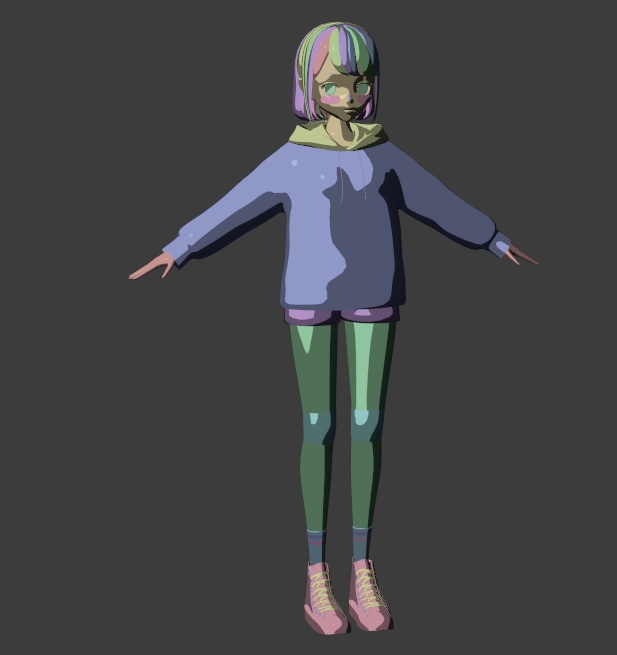
Task: Click the yellow hood collar
Action: (x=338, y=135)
